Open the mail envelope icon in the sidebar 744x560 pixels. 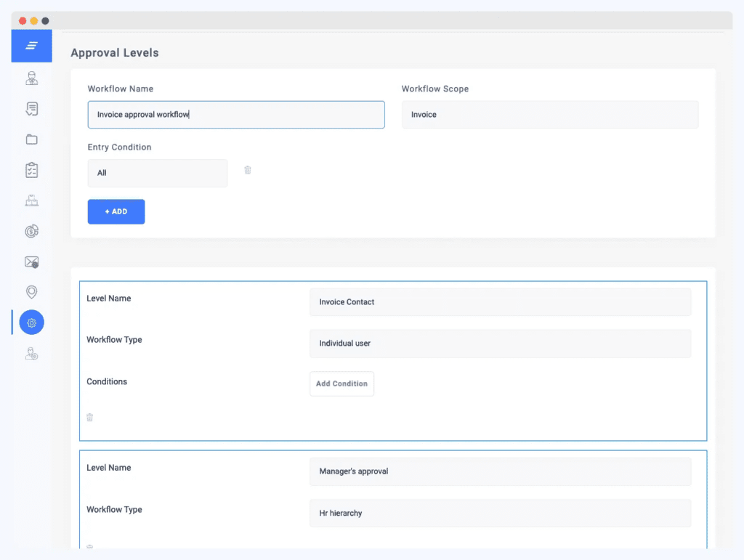click(32, 261)
